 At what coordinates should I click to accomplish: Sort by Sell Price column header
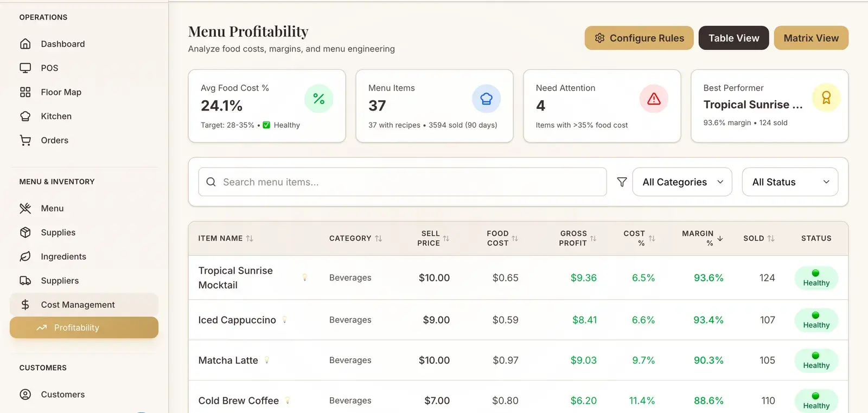click(x=433, y=238)
